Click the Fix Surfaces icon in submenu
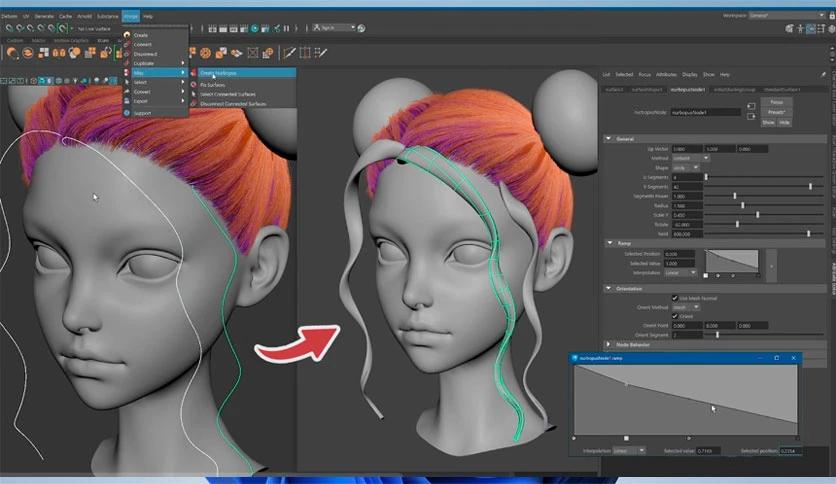The image size is (836, 484). (192, 85)
